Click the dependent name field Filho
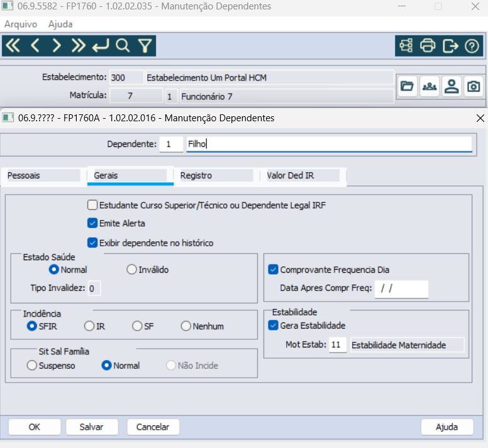Image resolution: width=488 pixels, height=448 pixels. click(330, 145)
